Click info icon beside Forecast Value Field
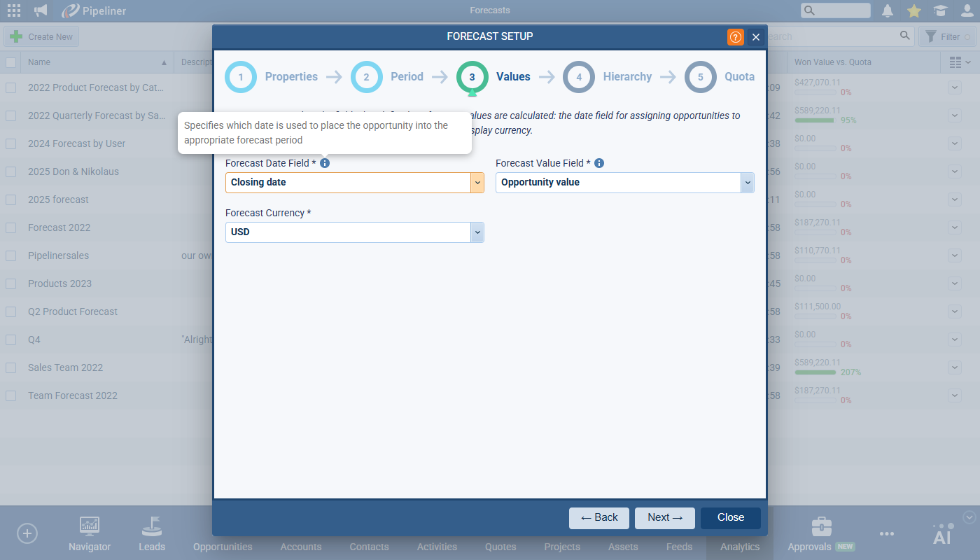 pos(599,163)
